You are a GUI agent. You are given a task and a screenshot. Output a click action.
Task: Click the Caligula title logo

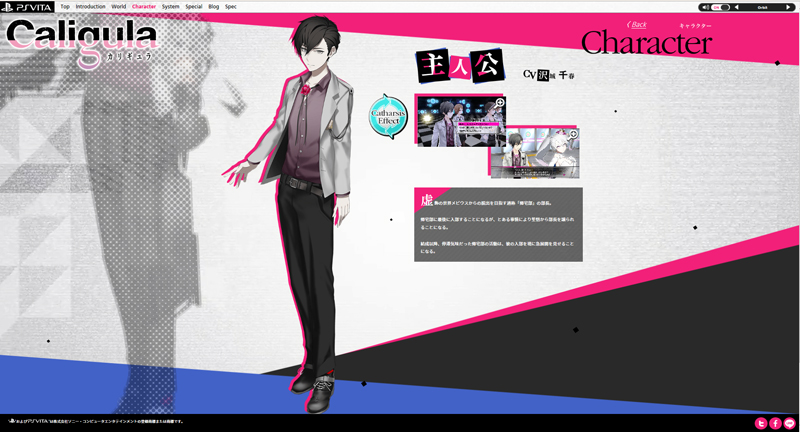pyautogui.click(x=82, y=42)
